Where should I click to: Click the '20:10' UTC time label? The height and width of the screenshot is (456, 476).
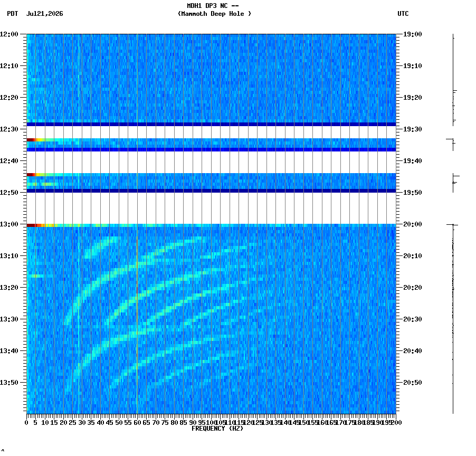tap(413, 256)
